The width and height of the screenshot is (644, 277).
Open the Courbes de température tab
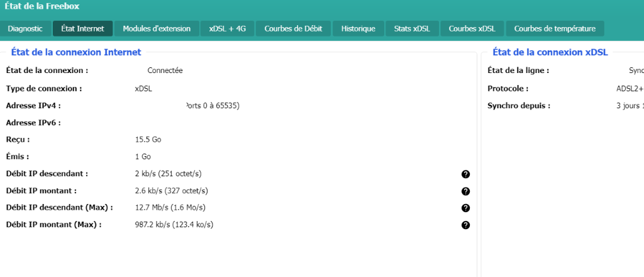click(x=555, y=29)
